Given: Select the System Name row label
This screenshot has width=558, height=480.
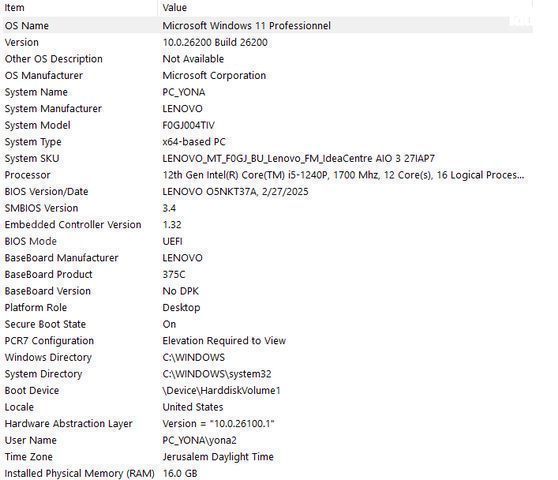Looking at the screenshot, I should [36, 92].
